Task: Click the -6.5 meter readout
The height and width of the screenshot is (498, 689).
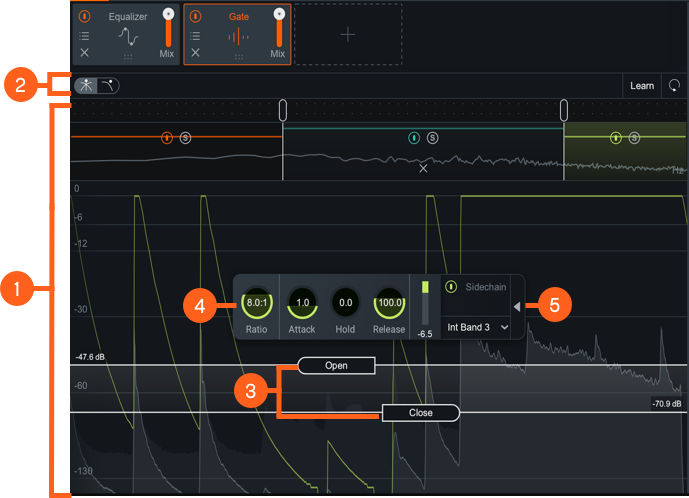Action: tap(424, 334)
